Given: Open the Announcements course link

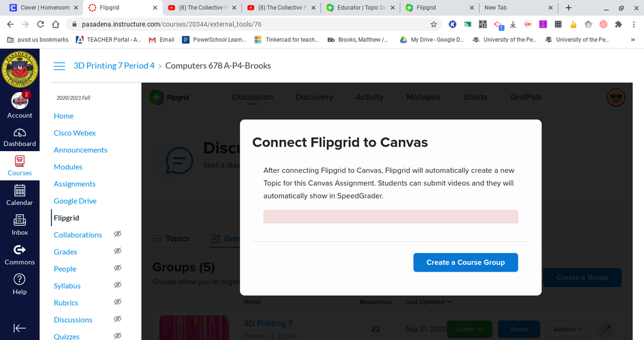Looking at the screenshot, I should click(80, 150).
